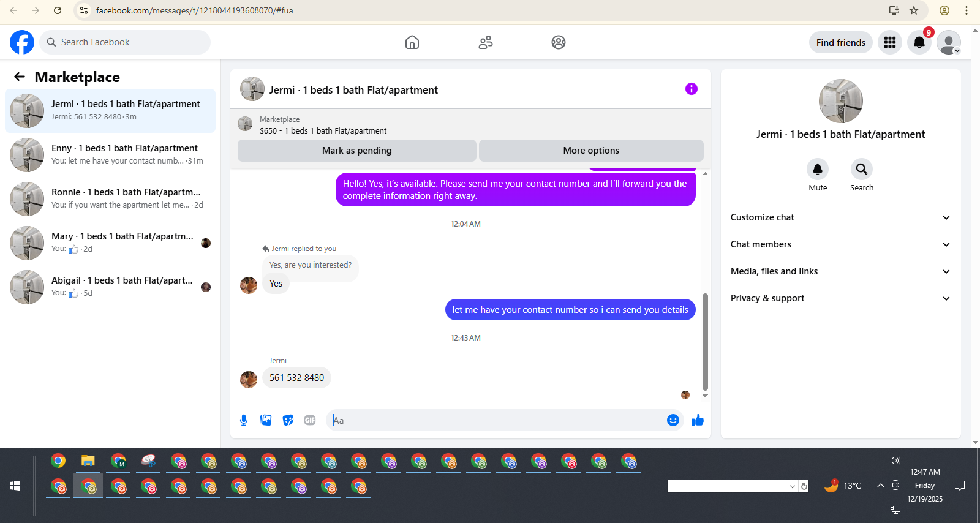Open weather widget showing 13°C

point(843,486)
